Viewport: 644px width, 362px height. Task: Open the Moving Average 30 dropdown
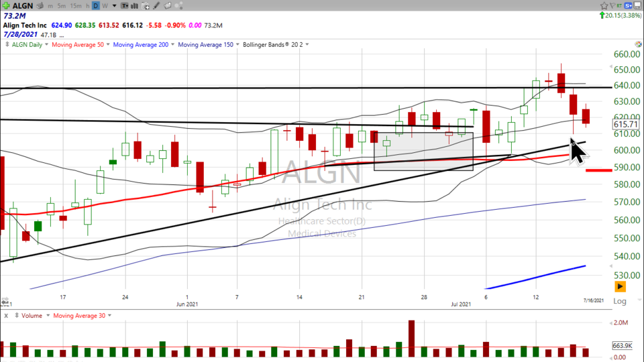109,316
